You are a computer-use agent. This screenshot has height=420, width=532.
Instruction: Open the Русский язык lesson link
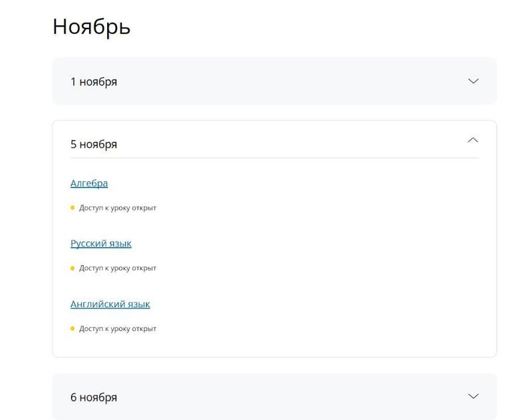point(101,244)
